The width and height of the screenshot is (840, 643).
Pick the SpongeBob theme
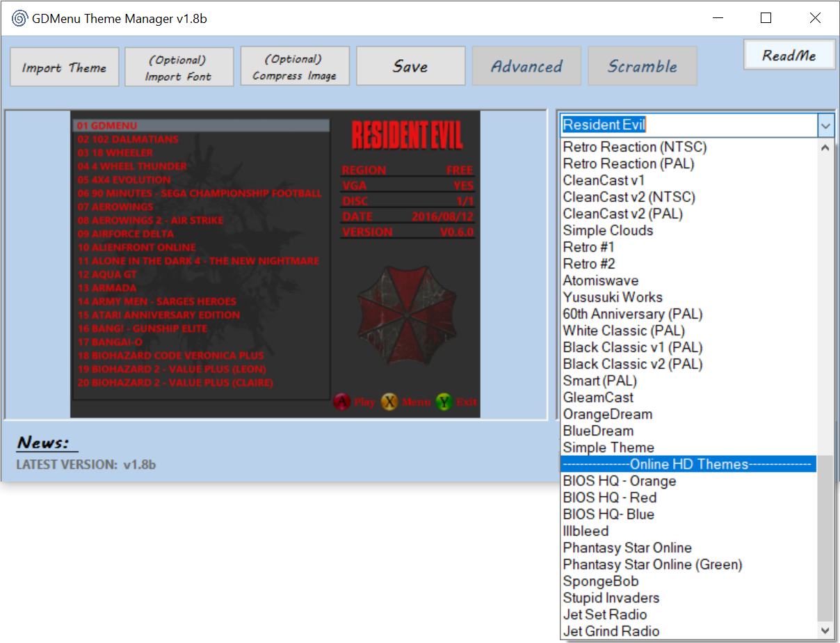(688, 581)
